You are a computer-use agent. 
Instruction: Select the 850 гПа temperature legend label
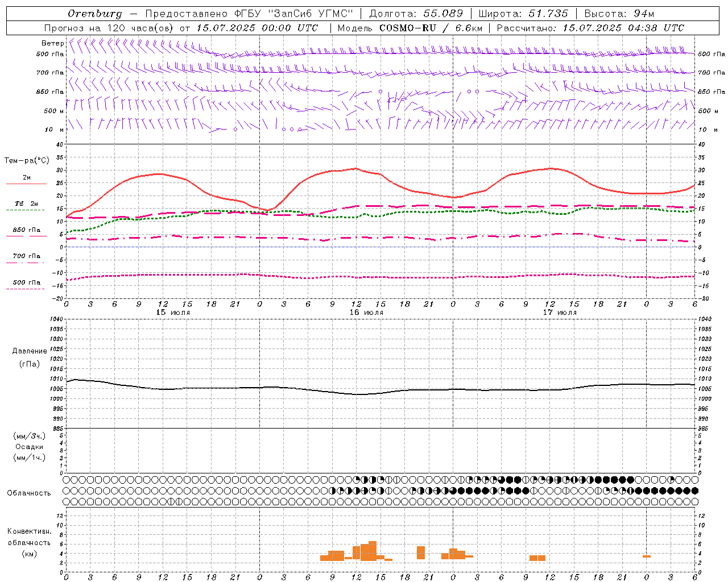[x=27, y=230]
